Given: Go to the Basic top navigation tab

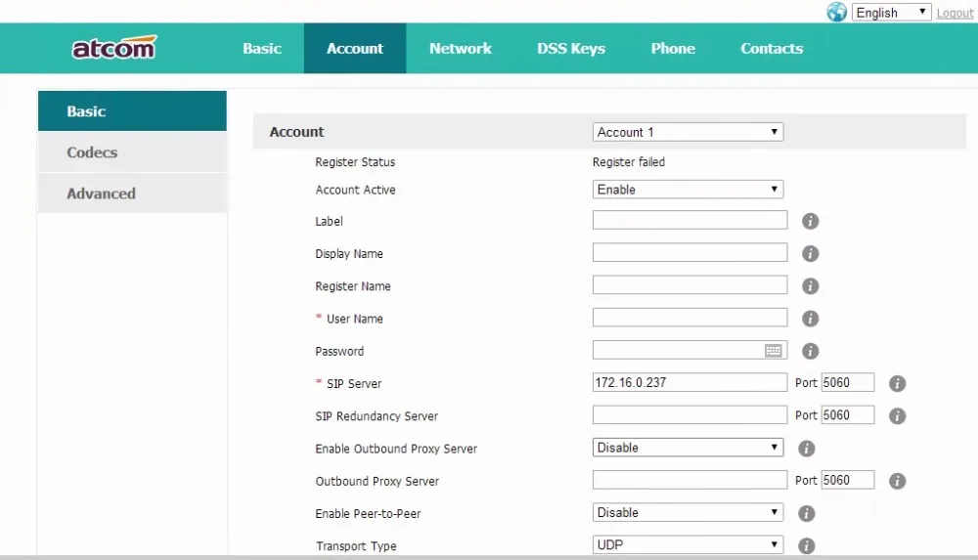Looking at the screenshot, I should [x=262, y=48].
